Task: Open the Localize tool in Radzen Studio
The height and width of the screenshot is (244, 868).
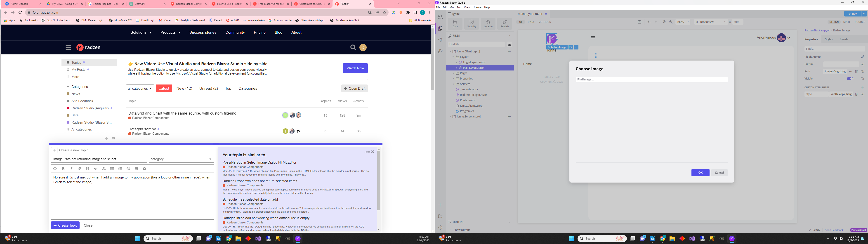Action: coord(488,23)
